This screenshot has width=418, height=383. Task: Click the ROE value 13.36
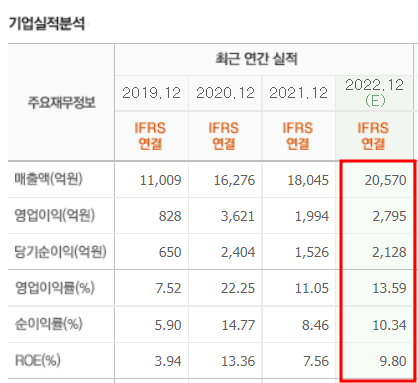[238, 361]
